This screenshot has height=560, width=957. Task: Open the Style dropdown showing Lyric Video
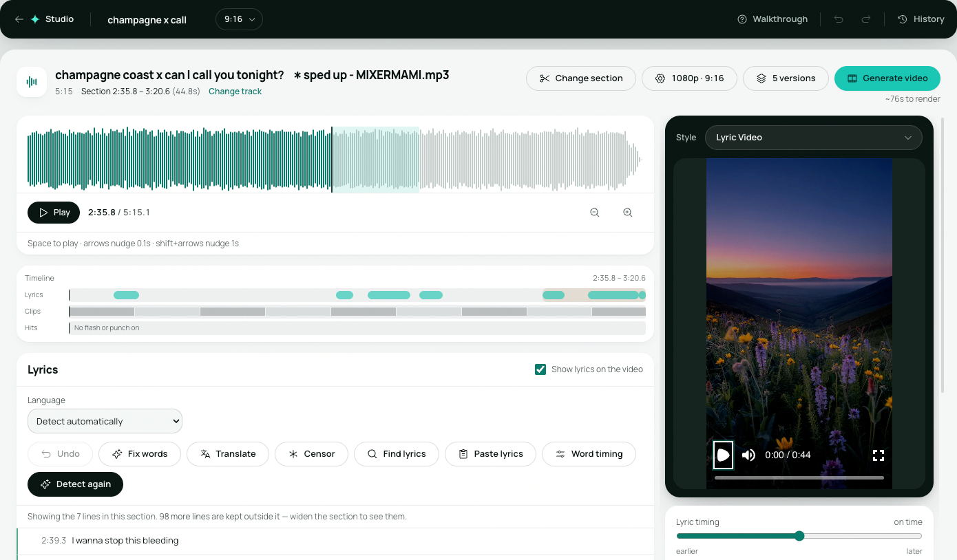813,138
